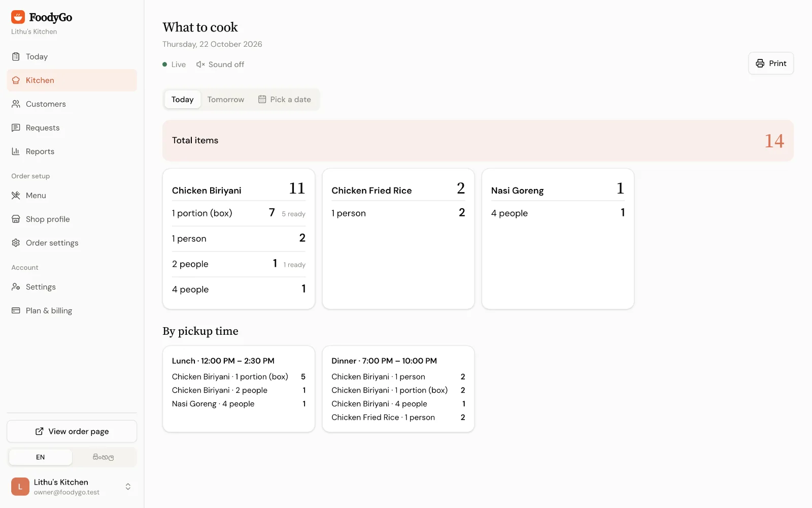The image size is (812, 508).
Task: Click the Requests message icon
Action: [x=16, y=128]
